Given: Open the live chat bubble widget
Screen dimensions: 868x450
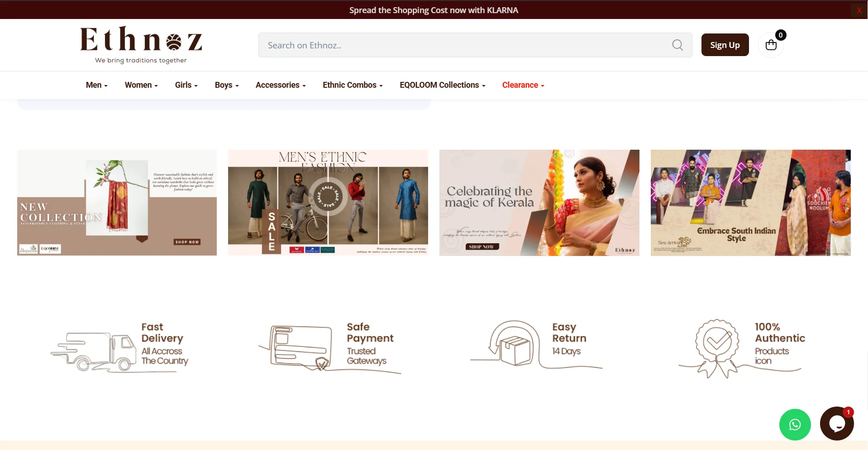Looking at the screenshot, I should [837, 423].
